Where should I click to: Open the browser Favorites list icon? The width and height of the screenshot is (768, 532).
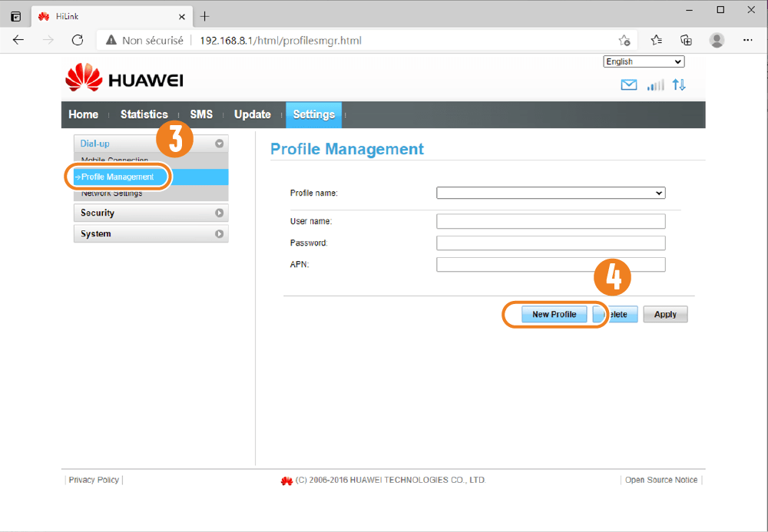click(x=657, y=40)
